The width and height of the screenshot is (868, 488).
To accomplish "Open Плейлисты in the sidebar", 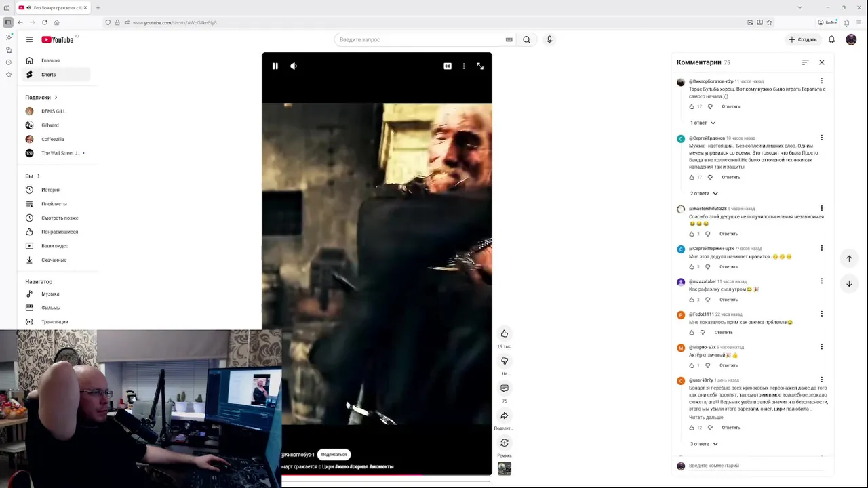I will click(x=54, y=204).
